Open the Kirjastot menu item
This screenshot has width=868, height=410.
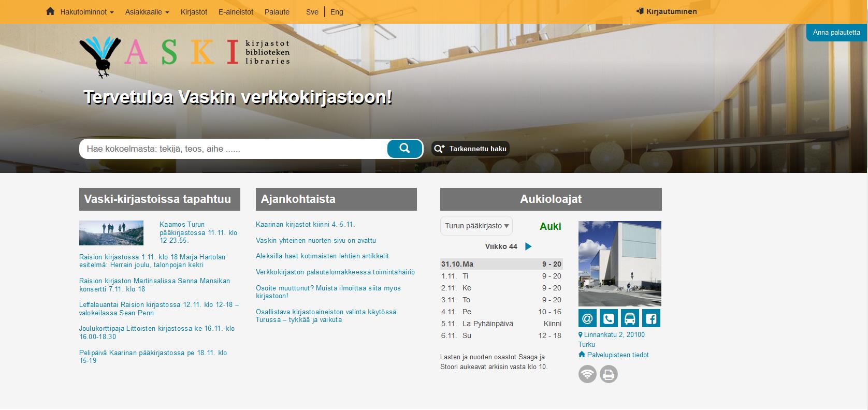coord(194,12)
